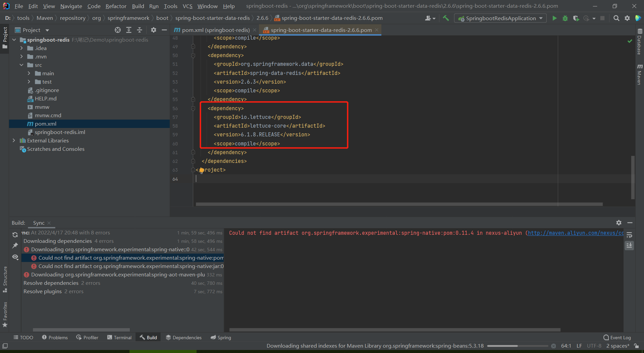644x353 pixels.
Task: Open the Spring tool tab
Action: coord(221,337)
